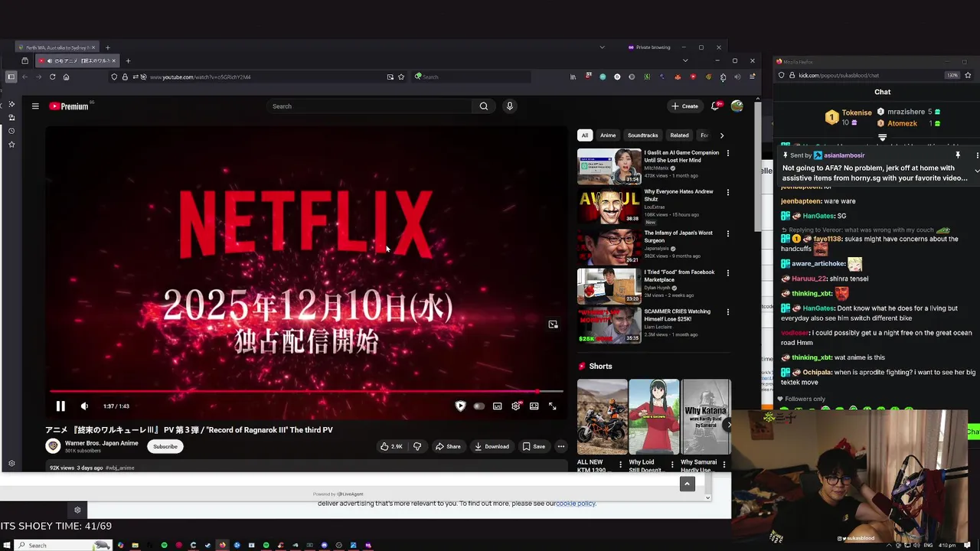Open YouTube account avatar menu
This screenshot has height=551, width=980.
pyautogui.click(x=737, y=106)
